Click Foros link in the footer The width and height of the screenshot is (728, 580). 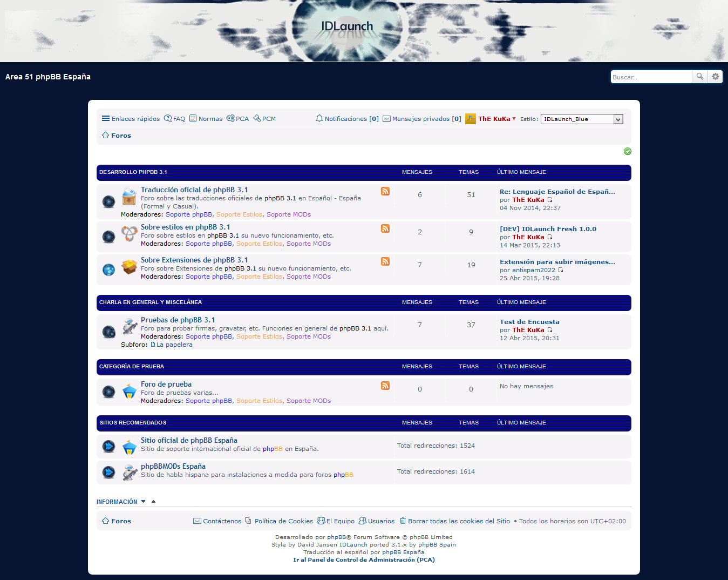(117, 521)
